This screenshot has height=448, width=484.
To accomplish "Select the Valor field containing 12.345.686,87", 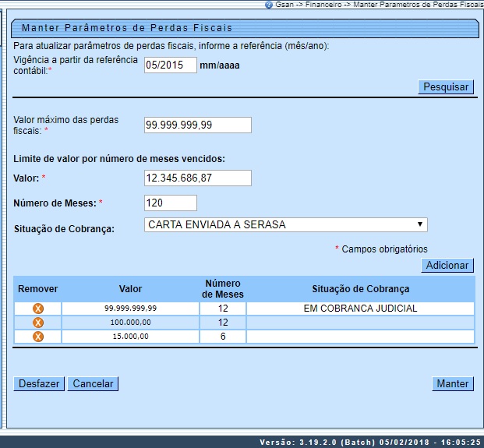I will 198,178.
